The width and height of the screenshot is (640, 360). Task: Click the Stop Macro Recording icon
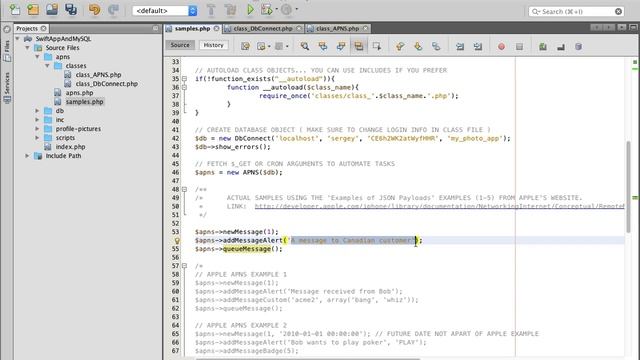519,47
